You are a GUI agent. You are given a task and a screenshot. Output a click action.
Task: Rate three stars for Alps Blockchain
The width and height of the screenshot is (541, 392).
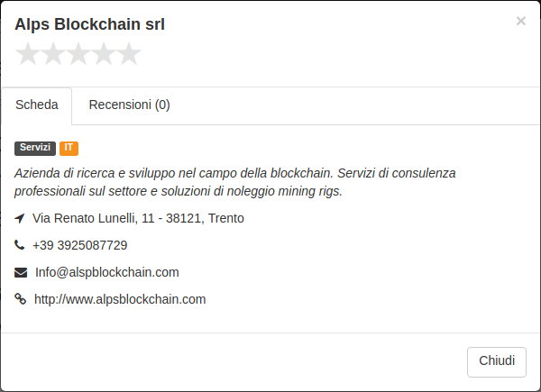click(78, 54)
